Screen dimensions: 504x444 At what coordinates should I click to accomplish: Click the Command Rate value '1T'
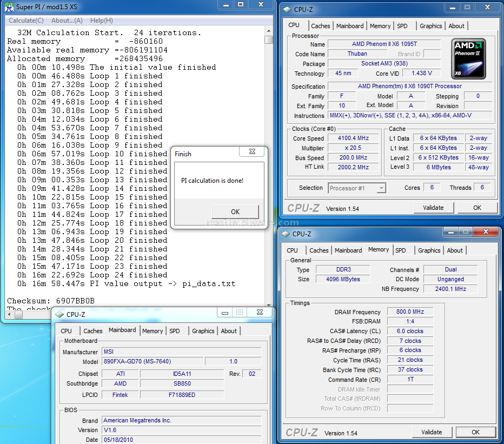tap(410, 380)
